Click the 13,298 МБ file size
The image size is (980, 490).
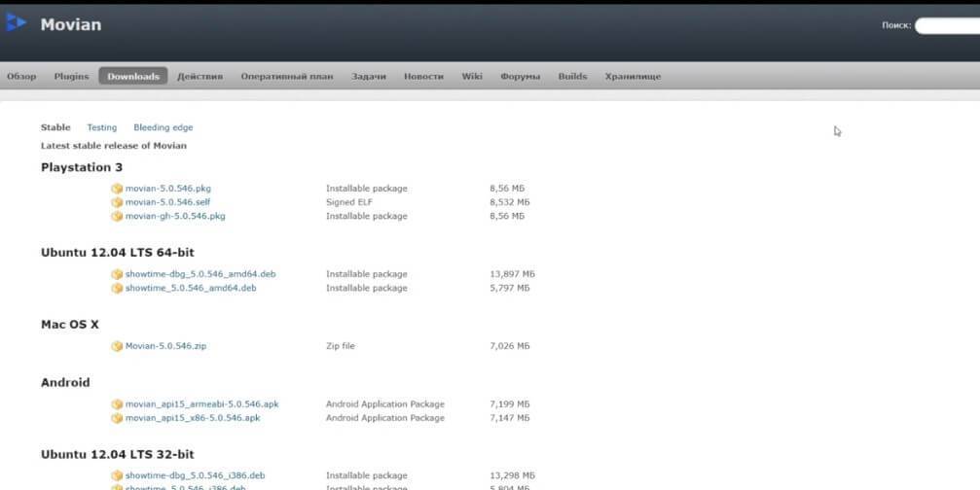[x=513, y=475]
